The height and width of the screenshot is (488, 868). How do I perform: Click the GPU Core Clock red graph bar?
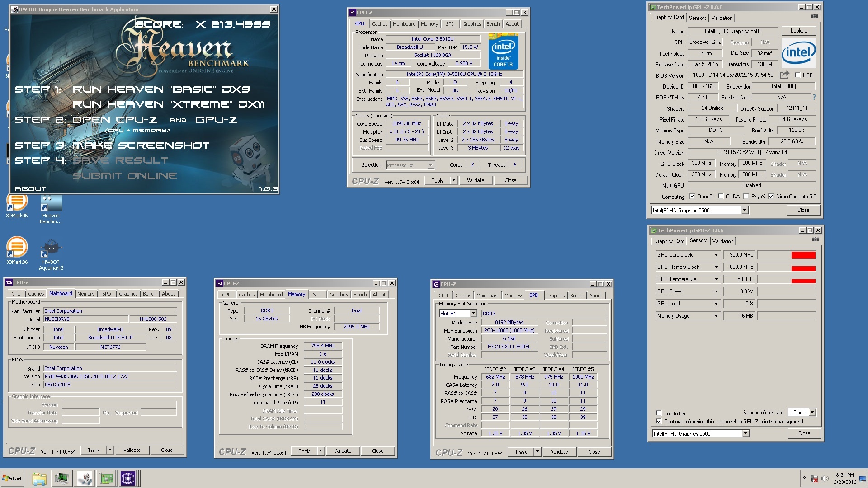803,255
